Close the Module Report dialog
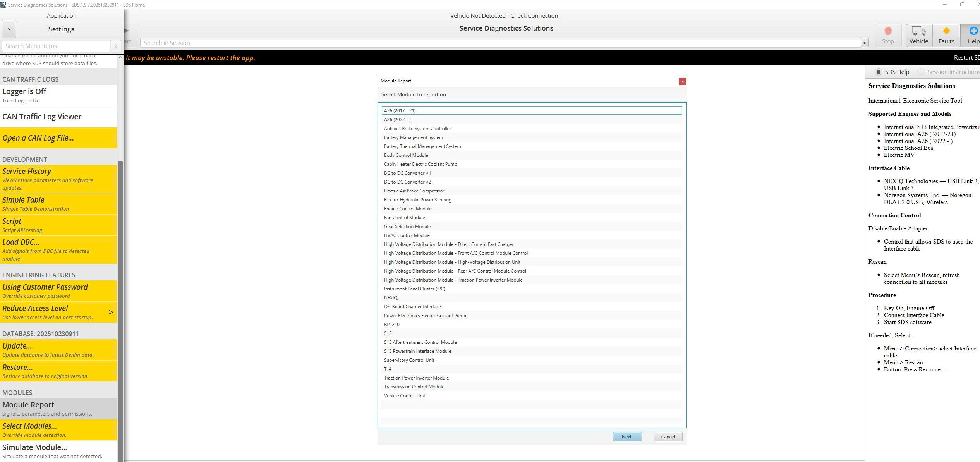This screenshot has width=980, height=462. pos(682,81)
